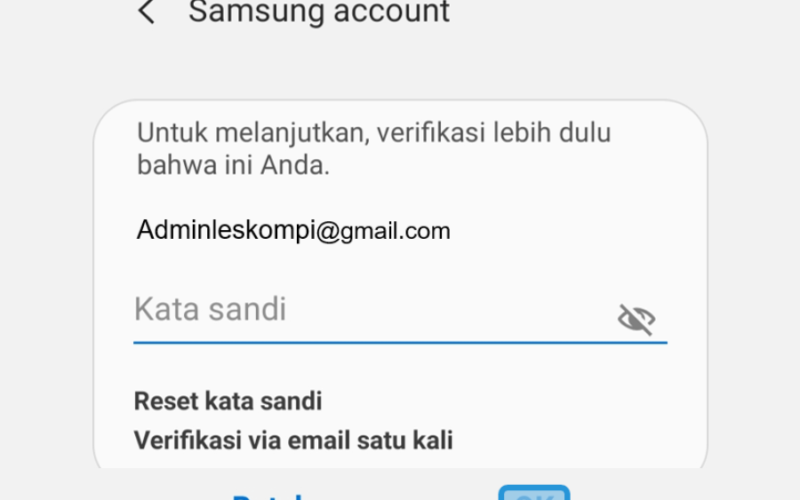The height and width of the screenshot is (500, 800).
Task: Tap the Samsung account header title
Action: click(319, 12)
